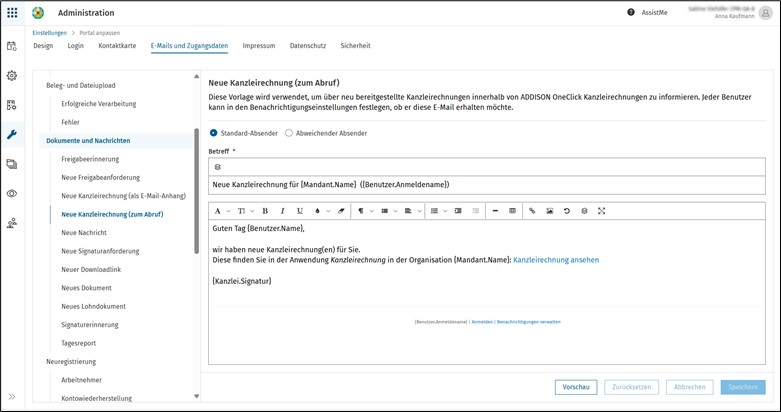Click the font size TI icon
This screenshot has width=781, height=412.
[x=241, y=211]
